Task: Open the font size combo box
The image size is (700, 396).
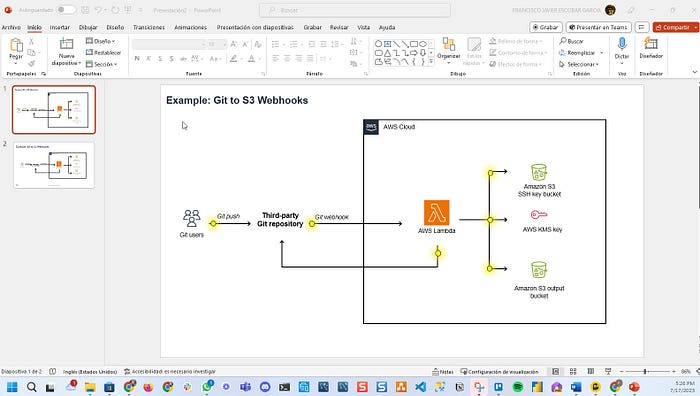Action: click(217, 44)
